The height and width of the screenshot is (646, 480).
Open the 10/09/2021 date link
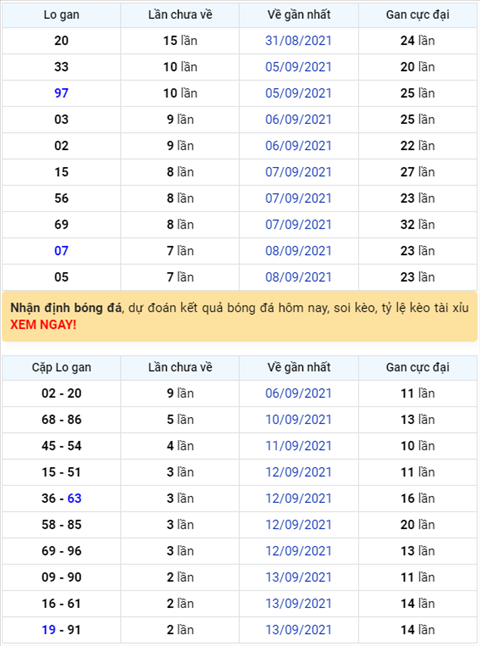pos(298,420)
